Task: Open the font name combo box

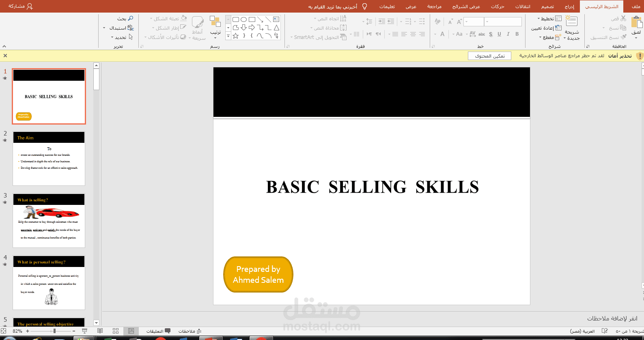Action: (503, 22)
